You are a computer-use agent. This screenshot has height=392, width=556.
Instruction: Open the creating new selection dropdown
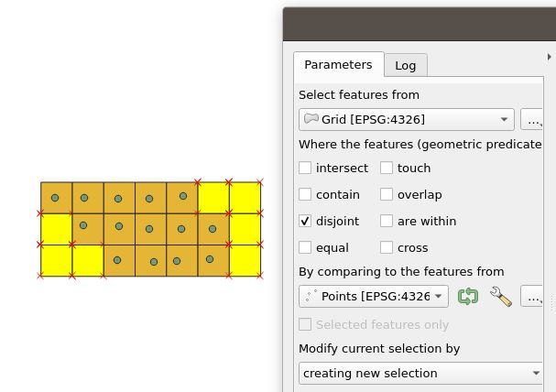[420, 373]
